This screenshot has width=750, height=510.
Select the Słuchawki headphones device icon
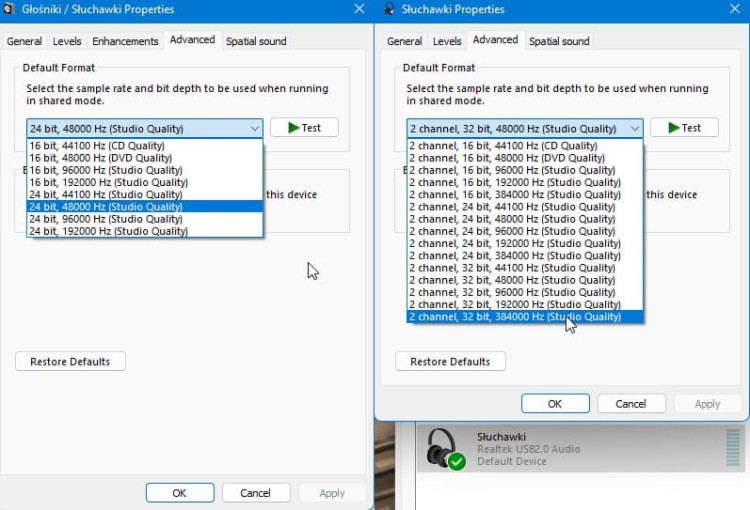coord(445,449)
